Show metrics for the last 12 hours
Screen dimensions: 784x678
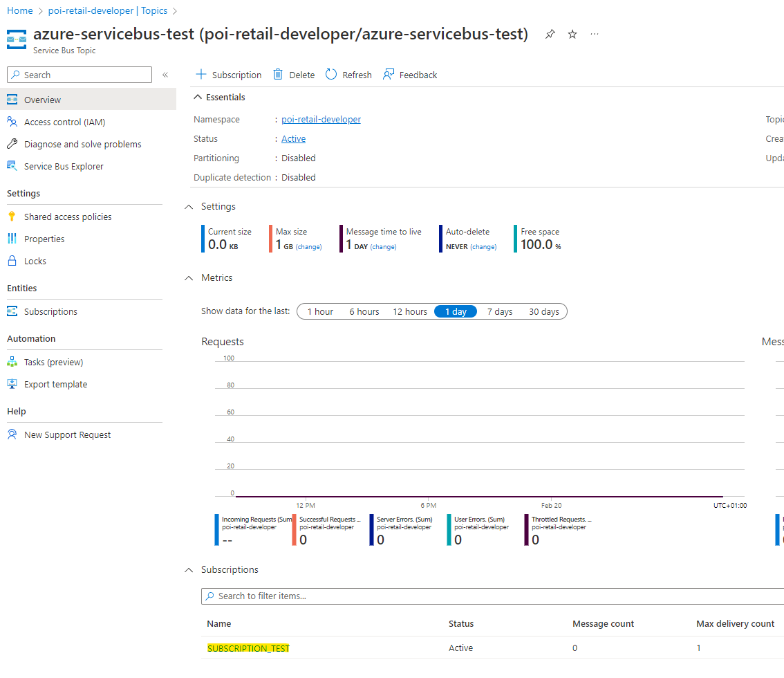pos(410,311)
